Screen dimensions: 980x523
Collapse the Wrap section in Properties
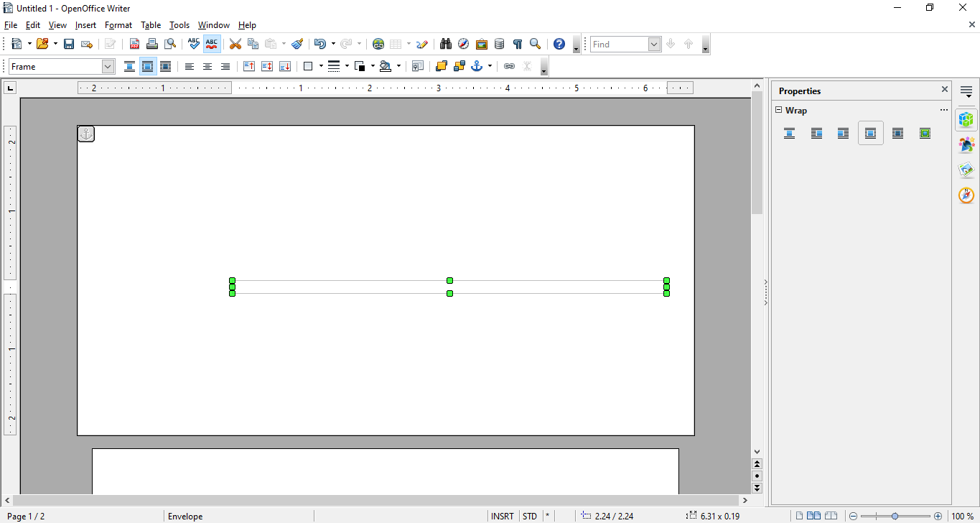tap(779, 110)
